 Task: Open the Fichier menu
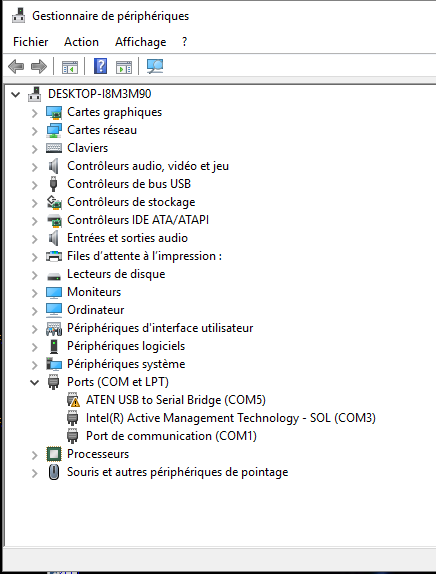(30, 42)
